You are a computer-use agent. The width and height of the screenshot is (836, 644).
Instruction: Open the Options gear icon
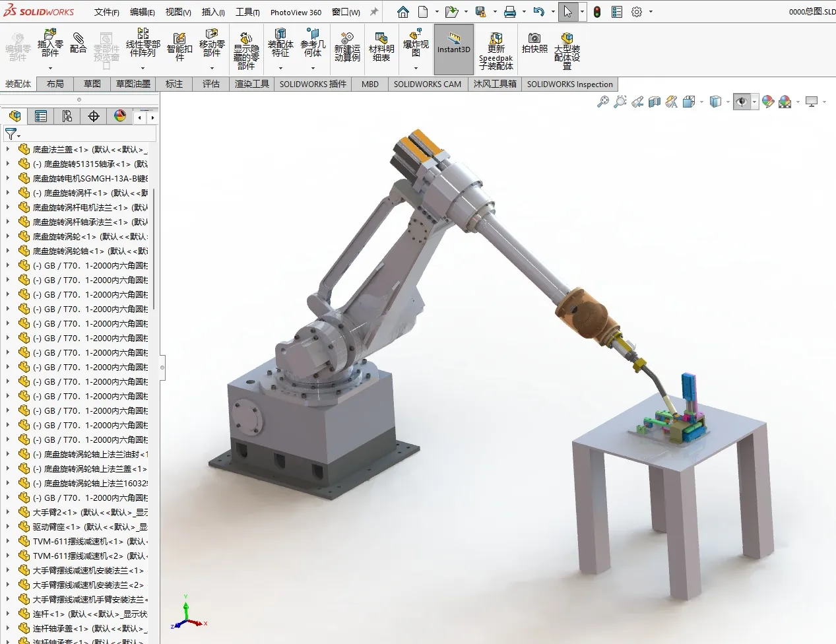click(637, 12)
